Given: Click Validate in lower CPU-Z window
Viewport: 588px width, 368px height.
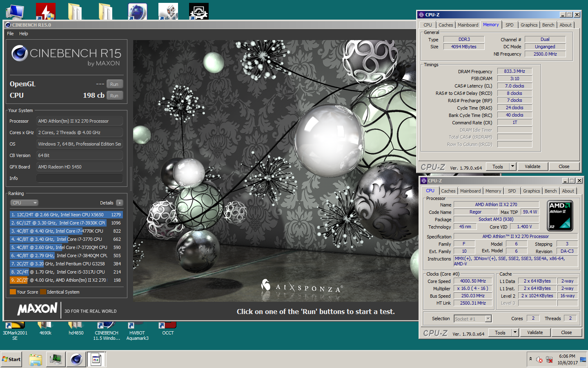Looking at the screenshot, I should [x=535, y=332].
